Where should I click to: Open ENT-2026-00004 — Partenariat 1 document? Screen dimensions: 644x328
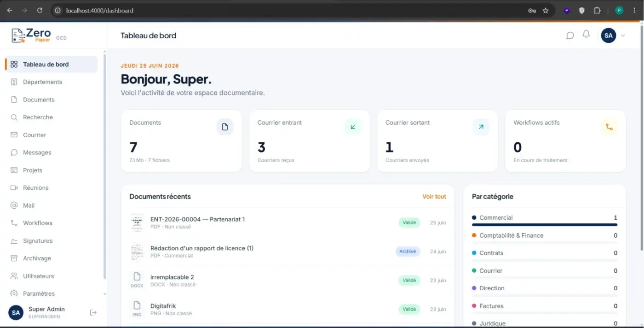coord(197,219)
